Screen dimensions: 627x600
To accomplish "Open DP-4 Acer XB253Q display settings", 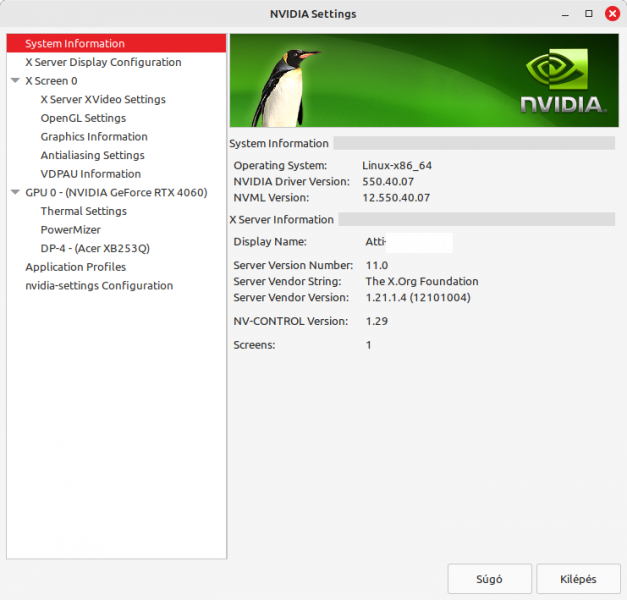I will coord(94,248).
